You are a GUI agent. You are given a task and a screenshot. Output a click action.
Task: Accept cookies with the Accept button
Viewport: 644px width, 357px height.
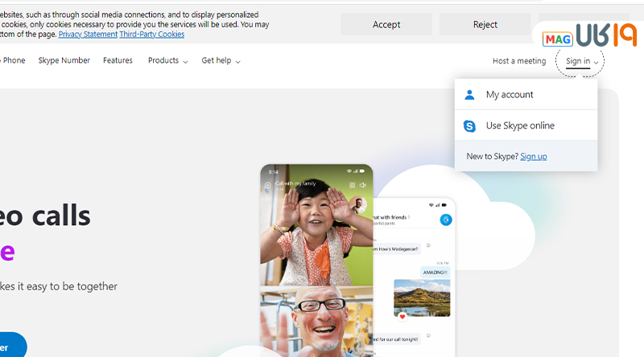point(386,24)
